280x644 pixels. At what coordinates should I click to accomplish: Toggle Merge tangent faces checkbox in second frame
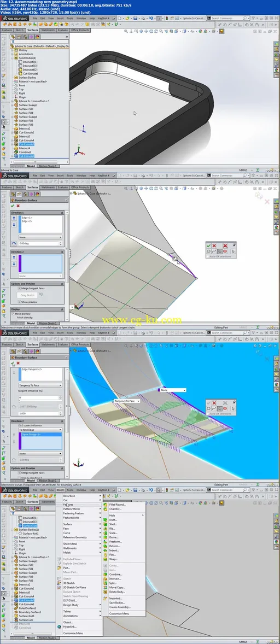[x=19, y=288]
